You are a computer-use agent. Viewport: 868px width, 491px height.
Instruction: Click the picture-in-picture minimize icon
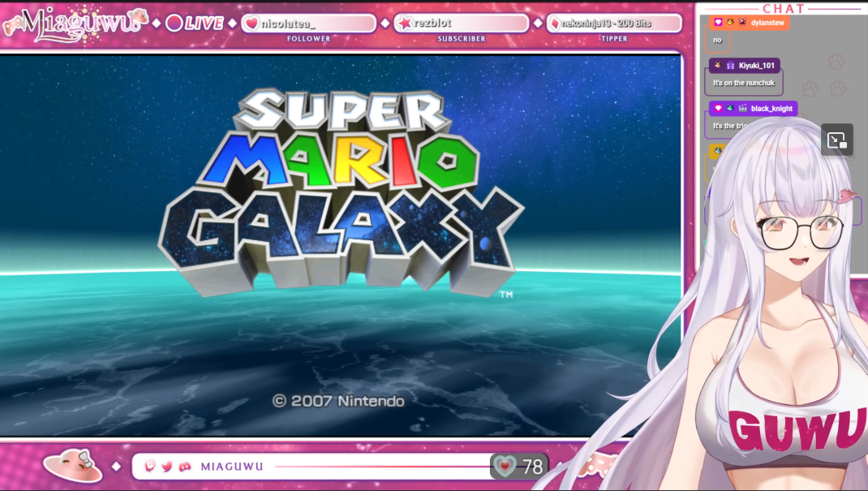pyautogui.click(x=836, y=140)
